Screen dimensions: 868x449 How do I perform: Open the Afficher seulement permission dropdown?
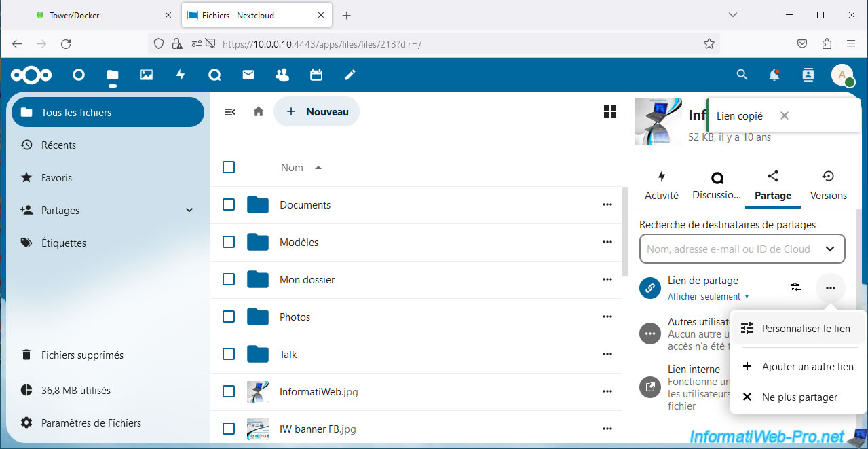(709, 297)
